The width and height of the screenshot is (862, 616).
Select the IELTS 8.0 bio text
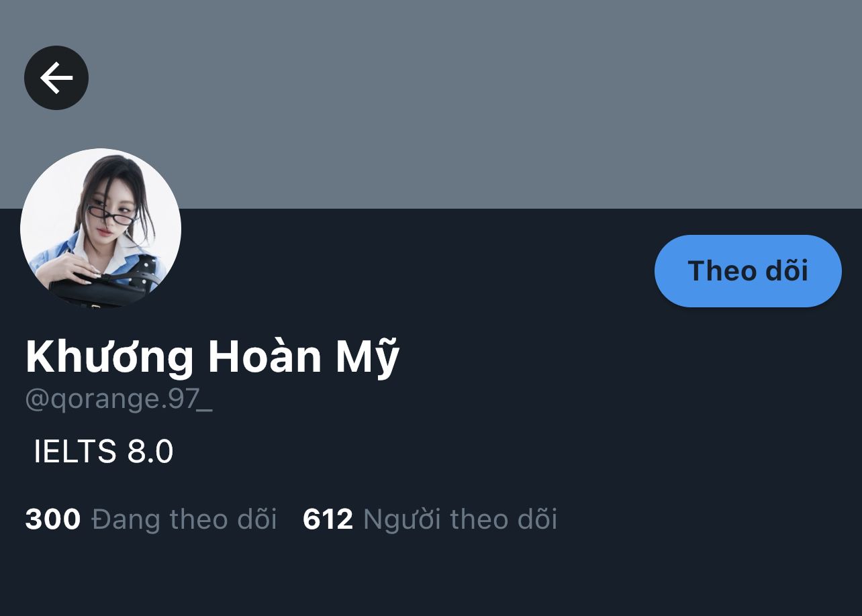click(103, 452)
